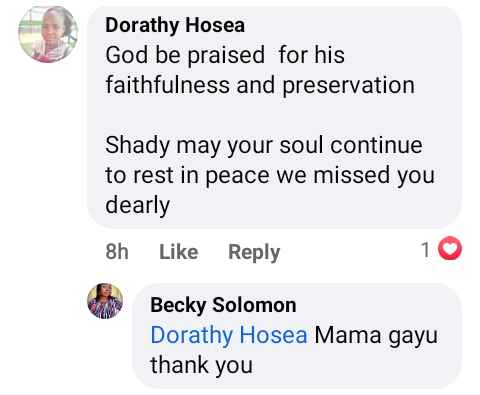Click the word "missed" in the comment
480x395 pixels.
(x=352, y=175)
